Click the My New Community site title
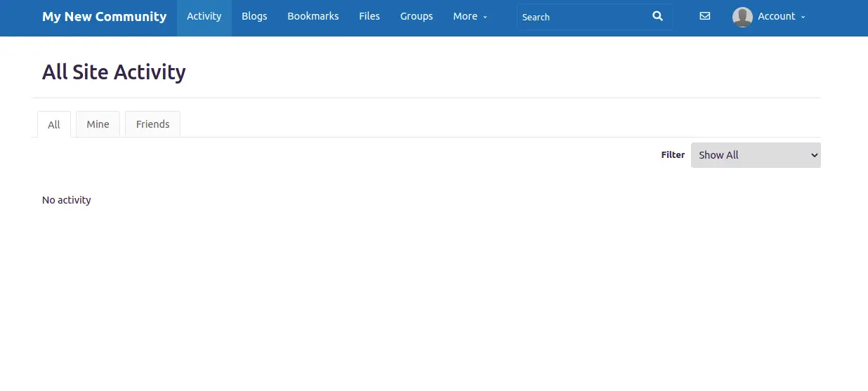The width and height of the screenshot is (868, 391). pyautogui.click(x=105, y=16)
